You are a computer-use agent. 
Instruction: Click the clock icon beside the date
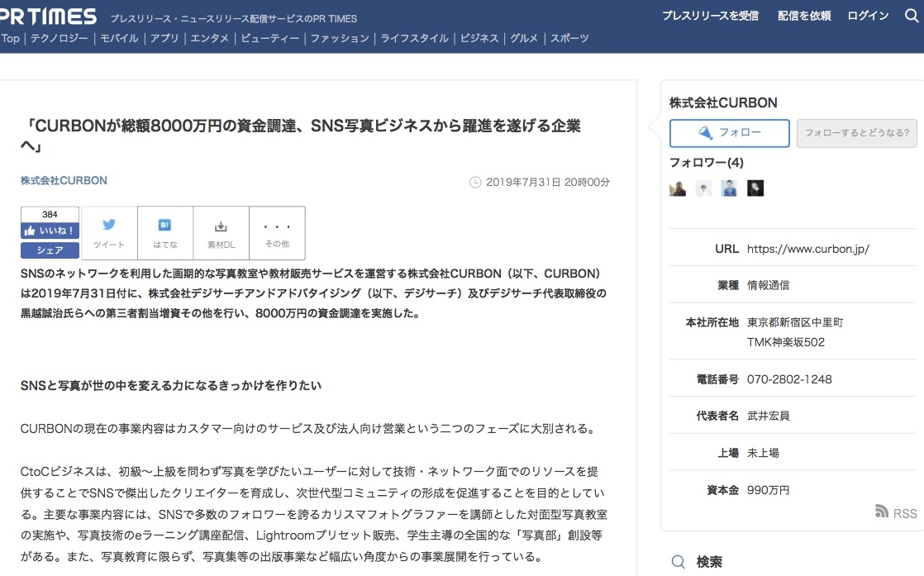(x=475, y=183)
